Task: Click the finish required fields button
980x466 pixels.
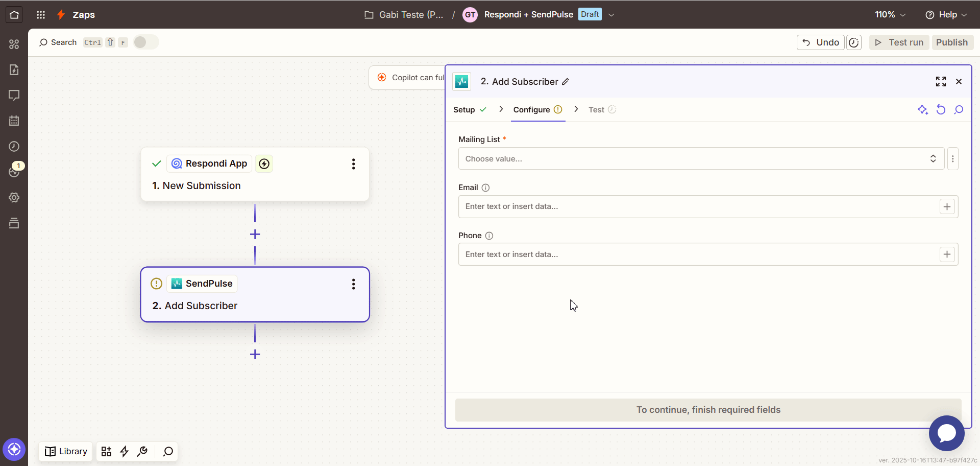Action: click(708, 410)
